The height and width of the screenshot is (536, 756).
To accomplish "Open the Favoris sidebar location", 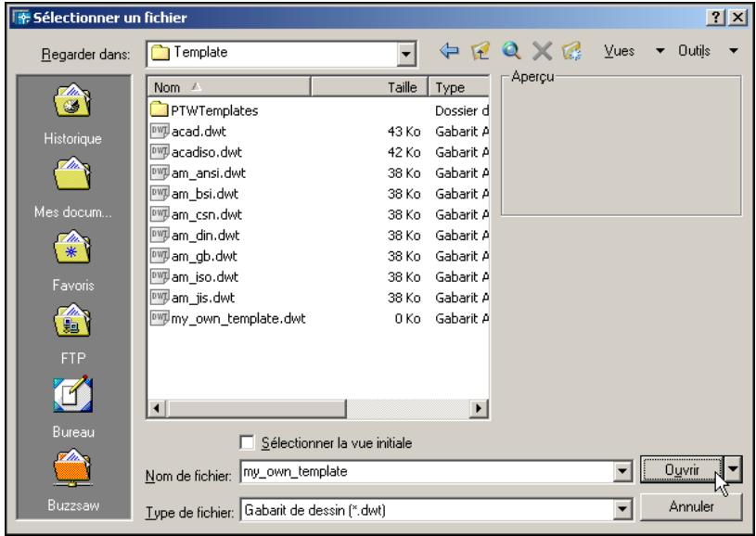I will [x=72, y=262].
